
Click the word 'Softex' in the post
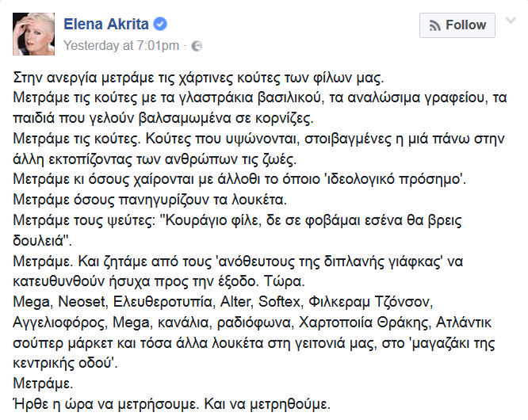coord(281,302)
